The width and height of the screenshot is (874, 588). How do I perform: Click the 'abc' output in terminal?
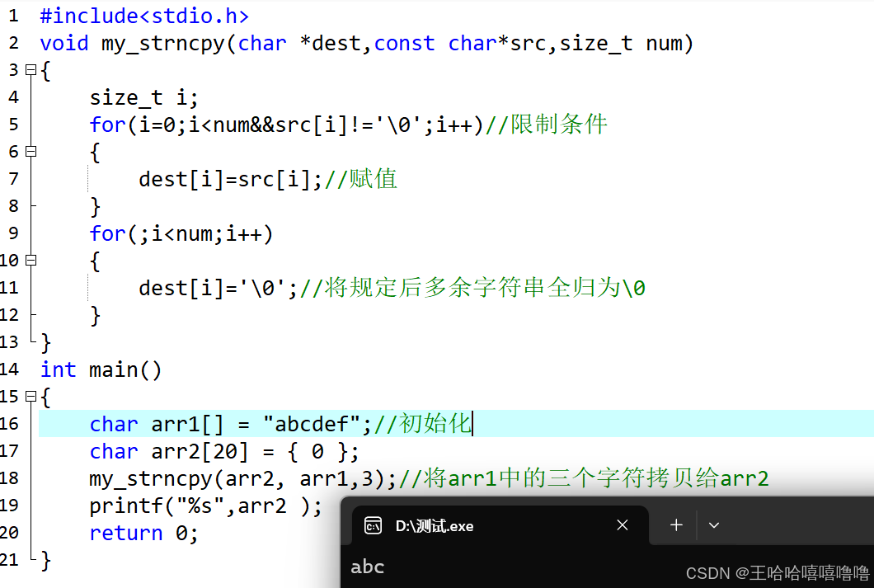click(x=367, y=567)
